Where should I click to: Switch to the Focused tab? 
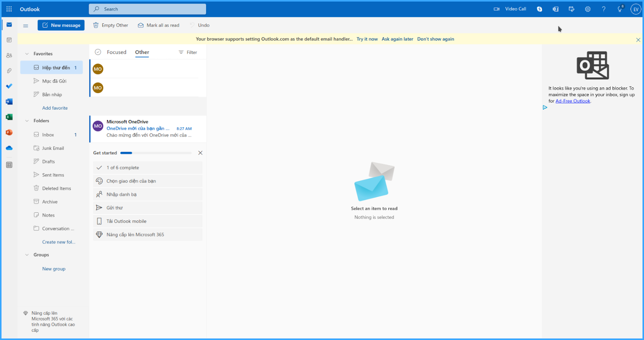[117, 52]
